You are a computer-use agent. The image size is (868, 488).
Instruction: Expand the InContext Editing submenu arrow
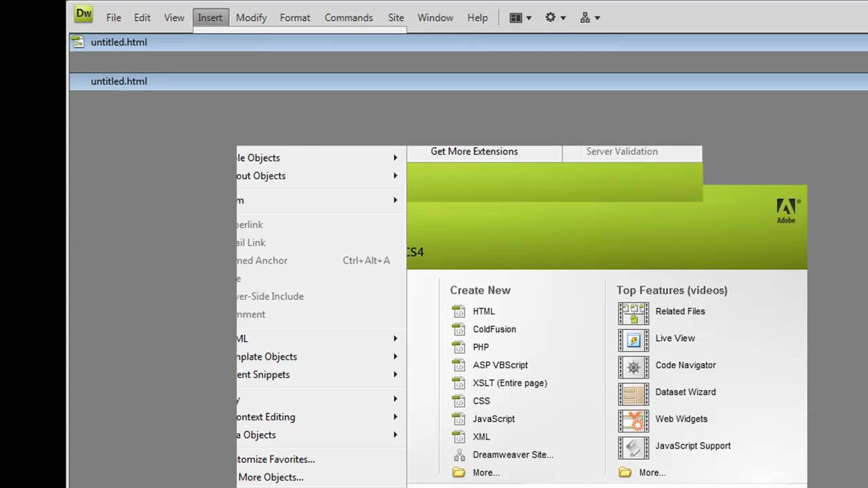pyautogui.click(x=395, y=417)
